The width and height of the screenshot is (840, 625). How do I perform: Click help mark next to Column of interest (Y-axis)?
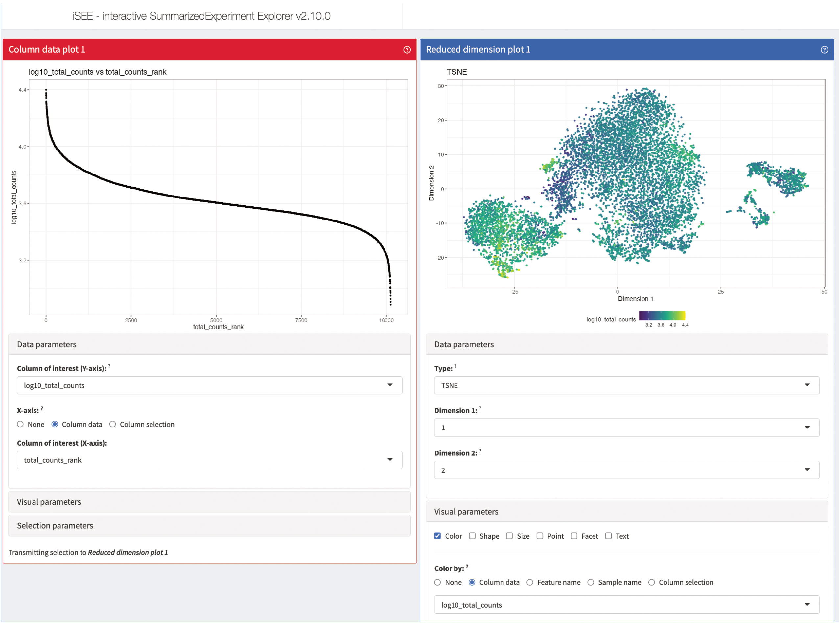(109, 366)
